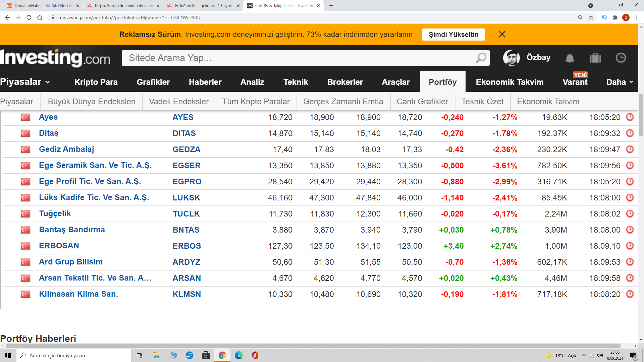This screenshot has height=362, width=644.
Task: Click the clock icon on the Arsan Tekstil row
Action: click(630, 278)
